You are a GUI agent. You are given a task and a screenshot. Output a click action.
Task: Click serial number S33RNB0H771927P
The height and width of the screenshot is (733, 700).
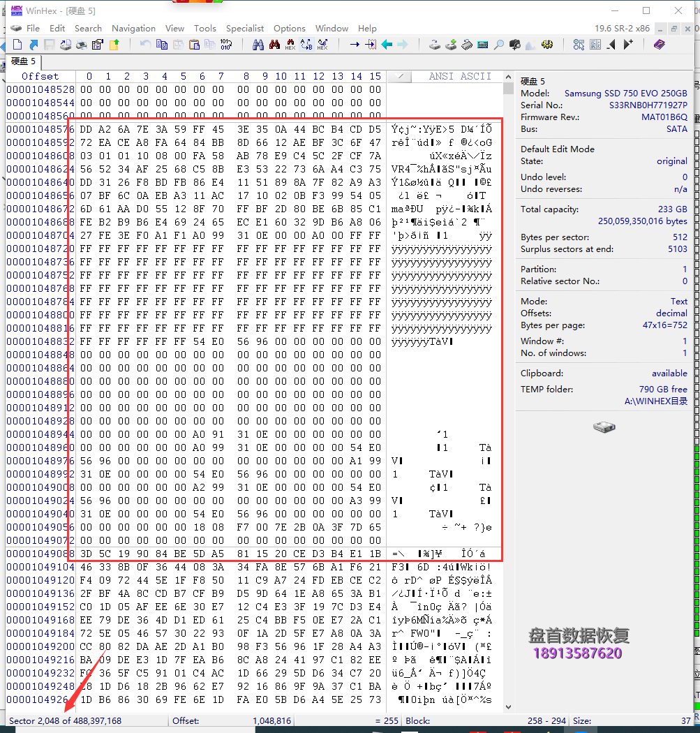click(648, 105)
